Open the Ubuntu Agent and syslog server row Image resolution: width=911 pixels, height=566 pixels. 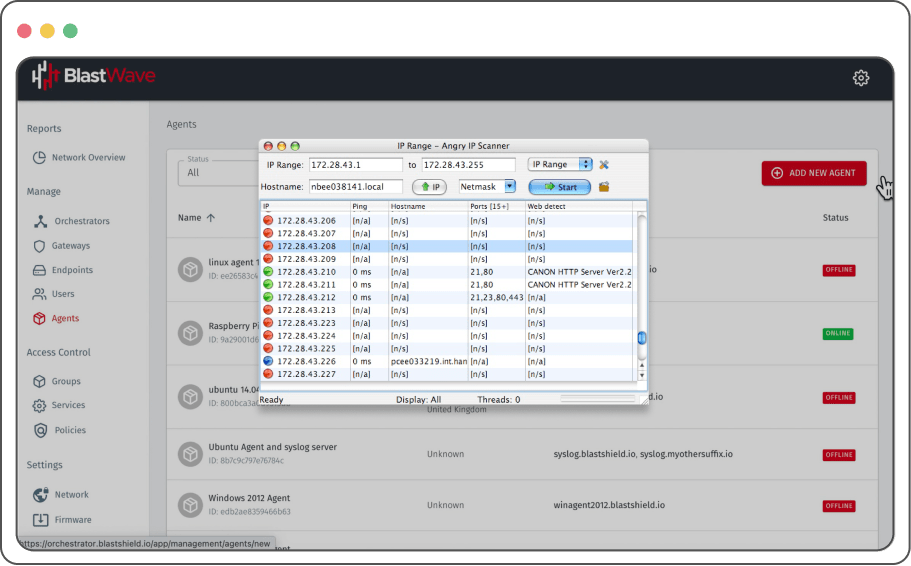[x=522, y=454]
